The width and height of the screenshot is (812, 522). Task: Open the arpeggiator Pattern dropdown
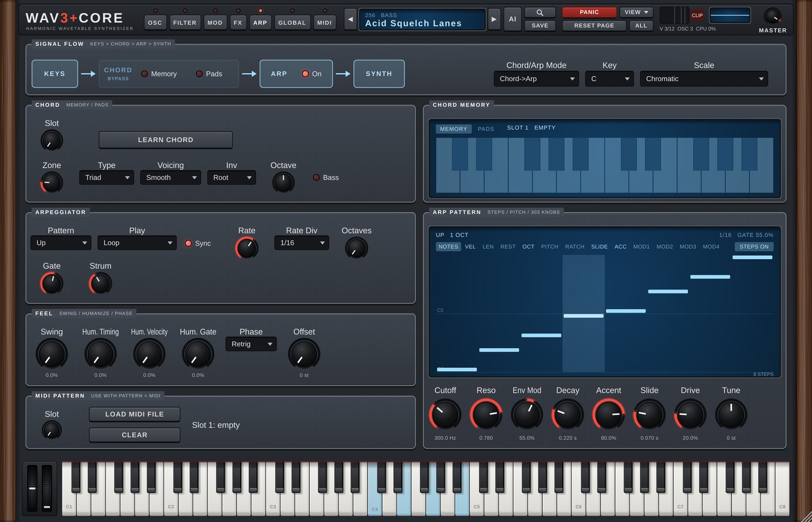(x=61, y=243)
